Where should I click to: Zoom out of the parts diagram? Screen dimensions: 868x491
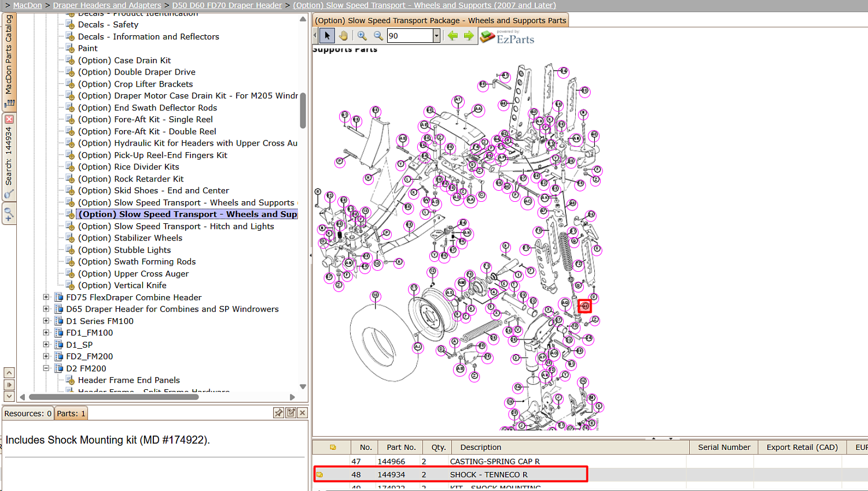378,36
